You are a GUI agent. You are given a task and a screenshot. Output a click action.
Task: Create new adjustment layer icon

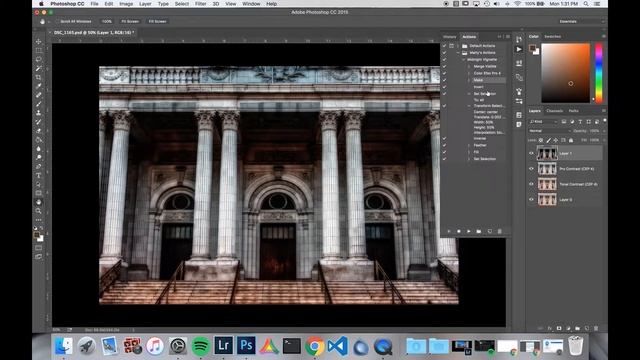point(568,328)
